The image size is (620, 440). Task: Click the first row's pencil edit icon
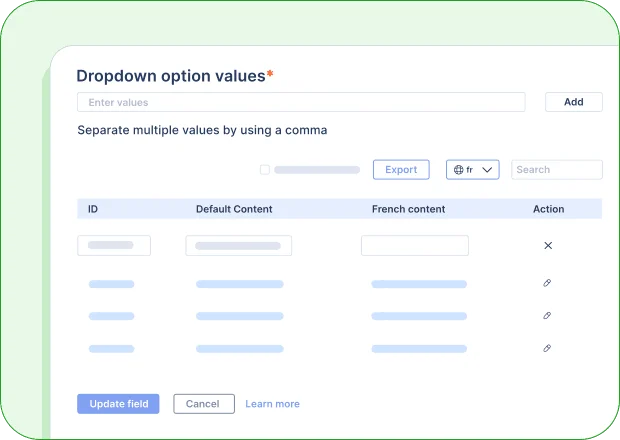click(x=547, y=283)
